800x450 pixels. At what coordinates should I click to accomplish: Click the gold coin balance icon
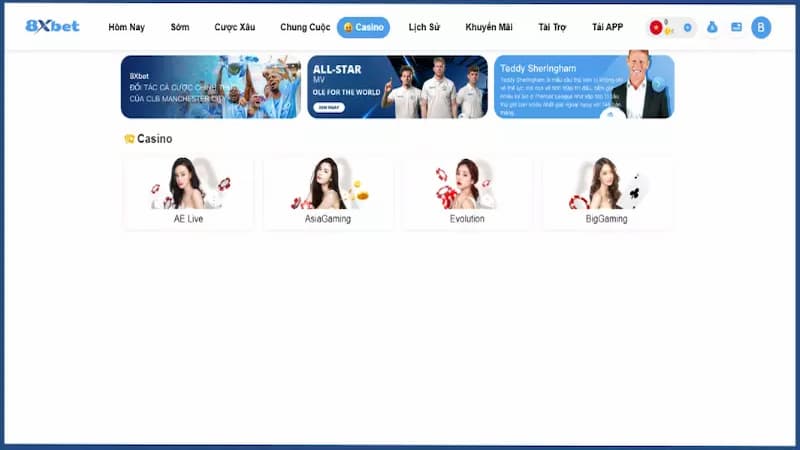click(x=668, y=31)
